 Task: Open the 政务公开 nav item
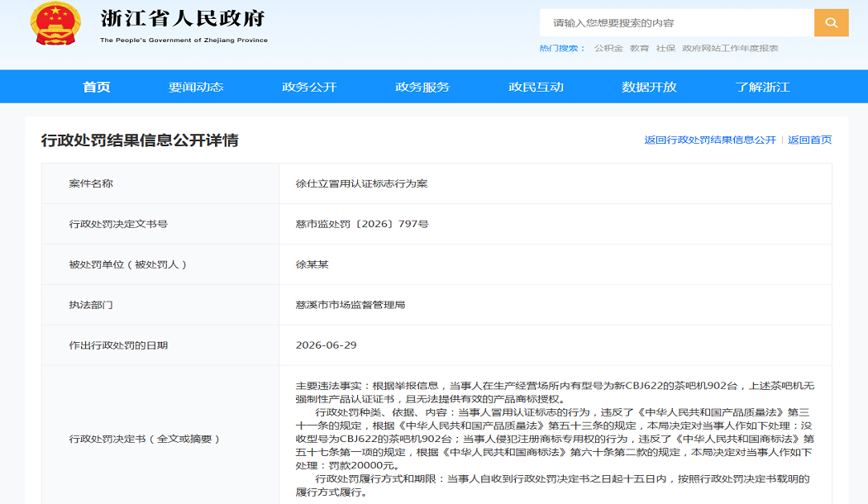tap(309, 87)
